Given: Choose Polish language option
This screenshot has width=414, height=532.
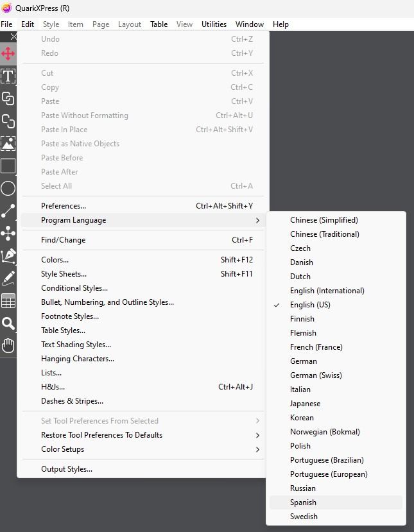Looking at the screenshot, I should click(336, 446).
